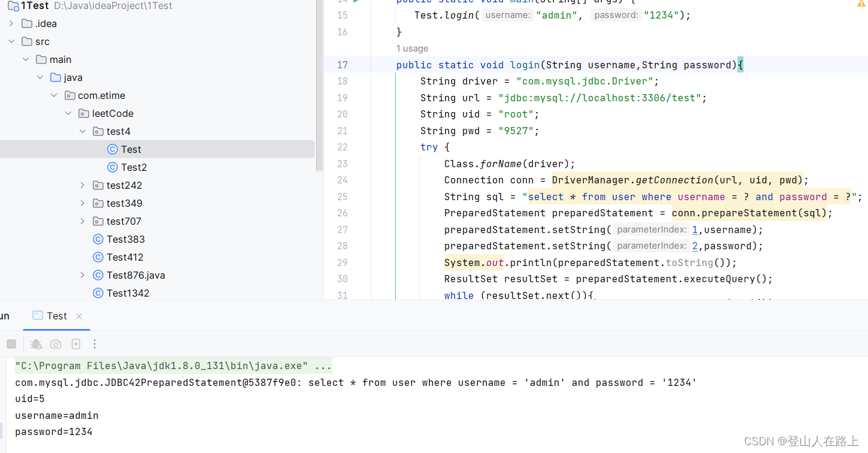Click underlined parameter index 1
Image resolution: width=868 pixels, height=453 pixels.
695,229
